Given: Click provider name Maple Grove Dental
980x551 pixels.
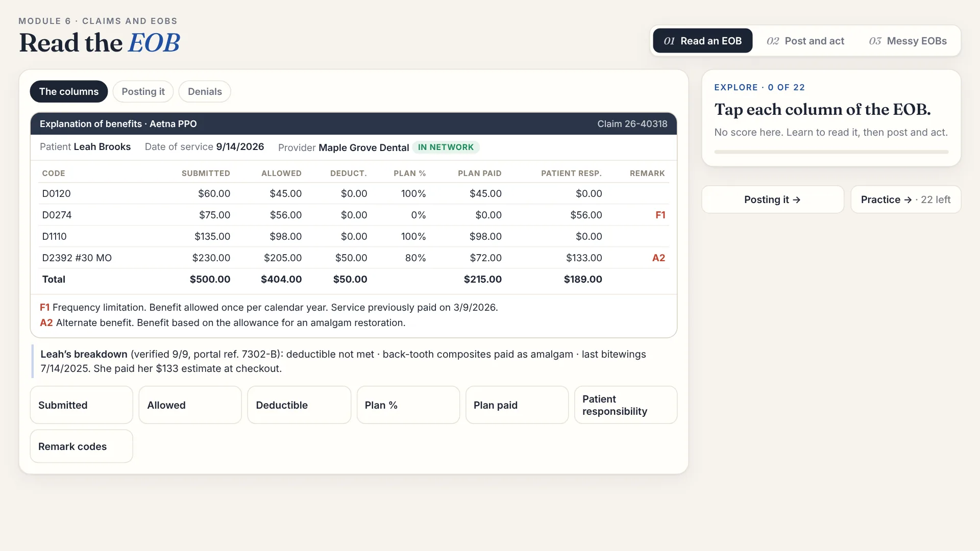Looking at the screenshot, I should pos(364,148).
